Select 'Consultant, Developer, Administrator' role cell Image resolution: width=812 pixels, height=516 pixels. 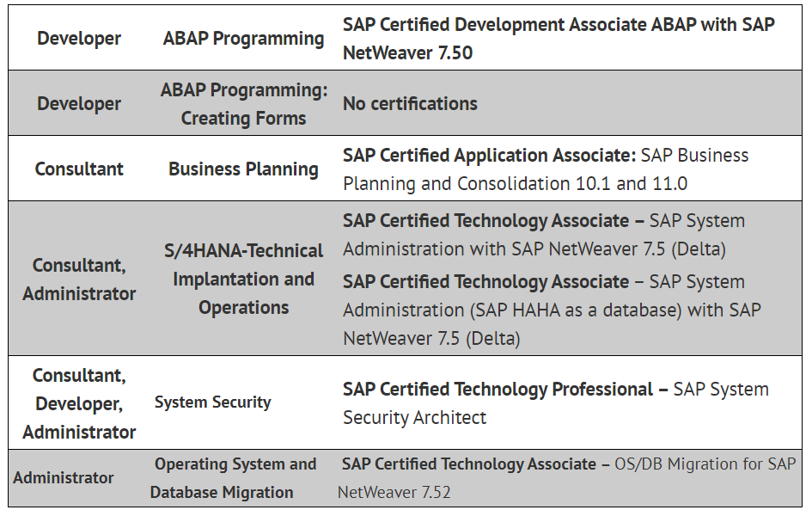(79, 403)
